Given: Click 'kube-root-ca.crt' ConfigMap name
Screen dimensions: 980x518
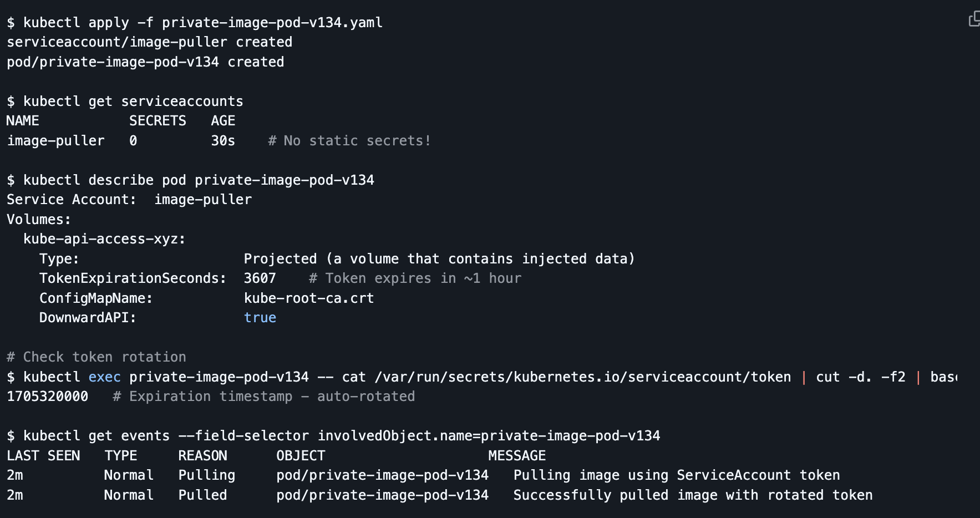Looking at the screenshot, I should [309, 298].
